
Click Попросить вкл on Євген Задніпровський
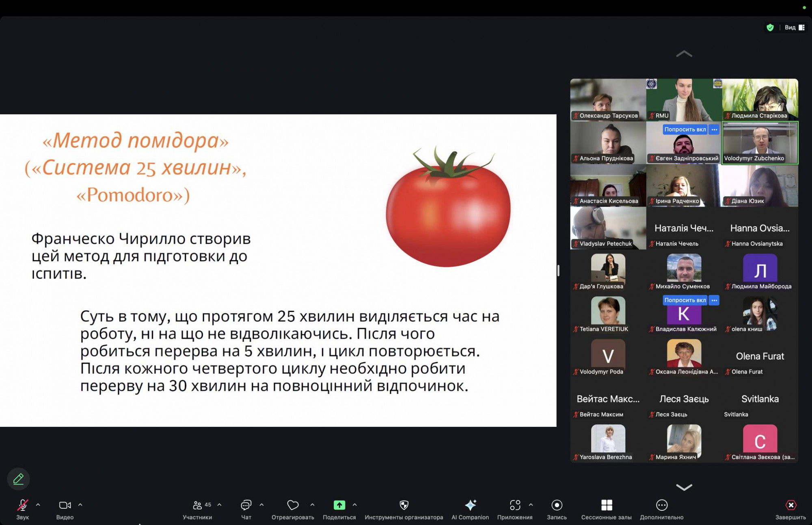coord(685,129)
